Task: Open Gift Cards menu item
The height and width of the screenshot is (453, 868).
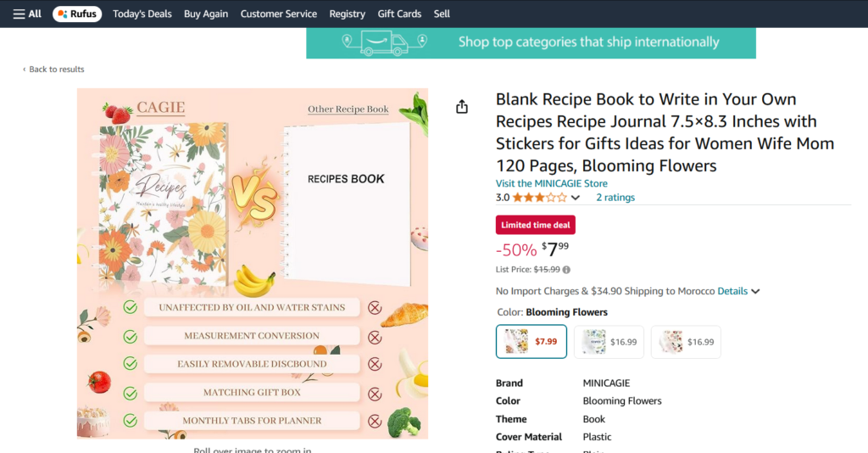Action: coord(399,14)
